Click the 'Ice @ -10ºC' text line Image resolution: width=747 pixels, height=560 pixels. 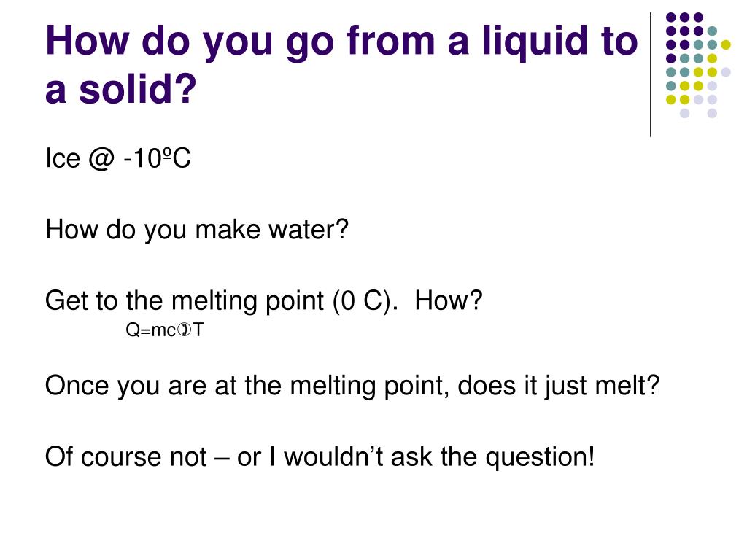pyautogui.click(x=118, y=157)
